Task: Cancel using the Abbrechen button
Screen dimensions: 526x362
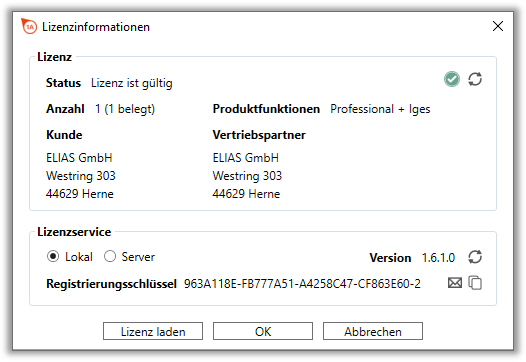Action: (373, 331)
